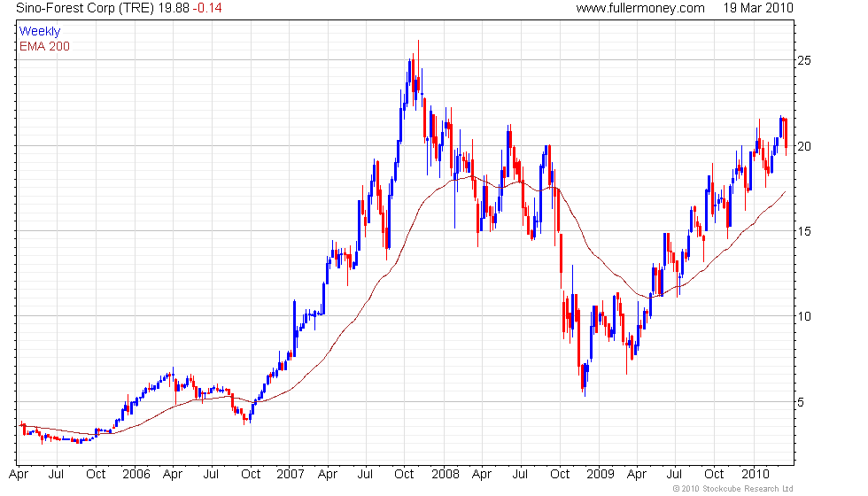Click the Sino-Forest Corp (TRE) title
Viewport: 868px width, 496px height.
pyautogui.click(x=85, y=8)
